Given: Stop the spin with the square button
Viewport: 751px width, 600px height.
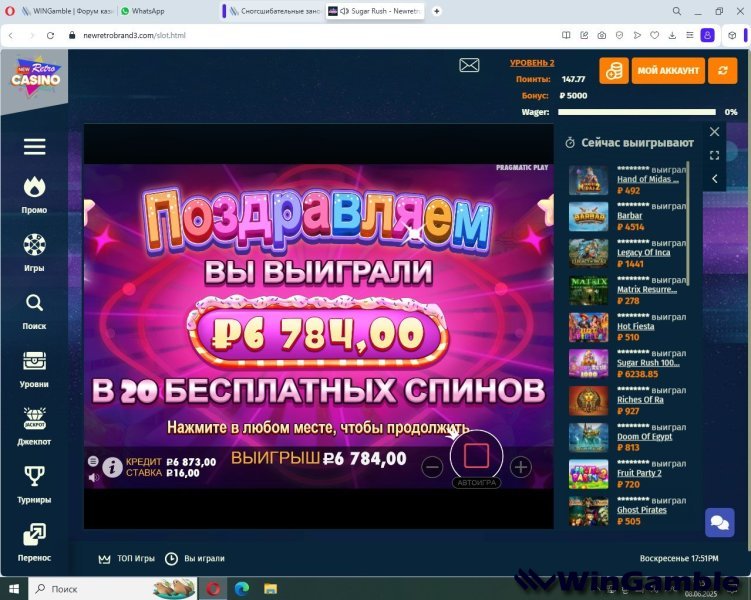Looking at the screenshot, I should (477, 455).
